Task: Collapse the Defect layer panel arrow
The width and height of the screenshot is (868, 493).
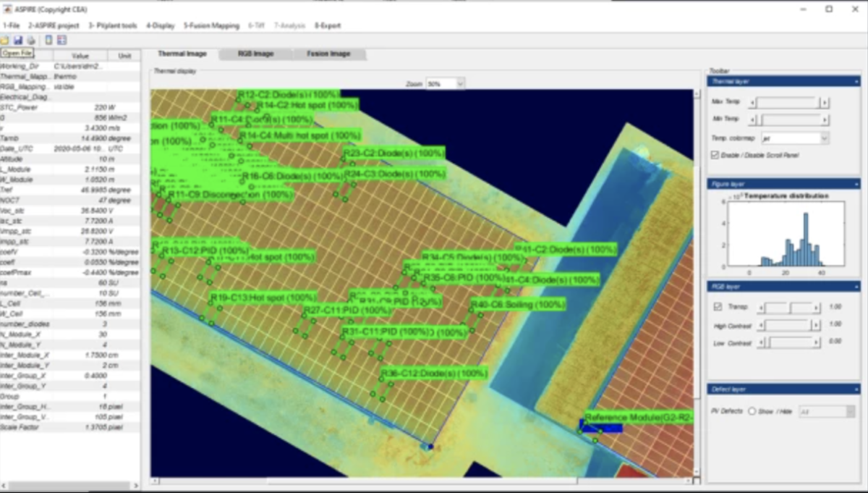Action: pyautogui.click(x=856, y=389)
